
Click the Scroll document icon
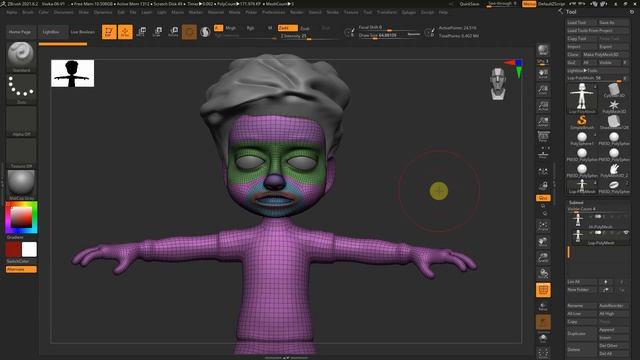pos(543,74)
